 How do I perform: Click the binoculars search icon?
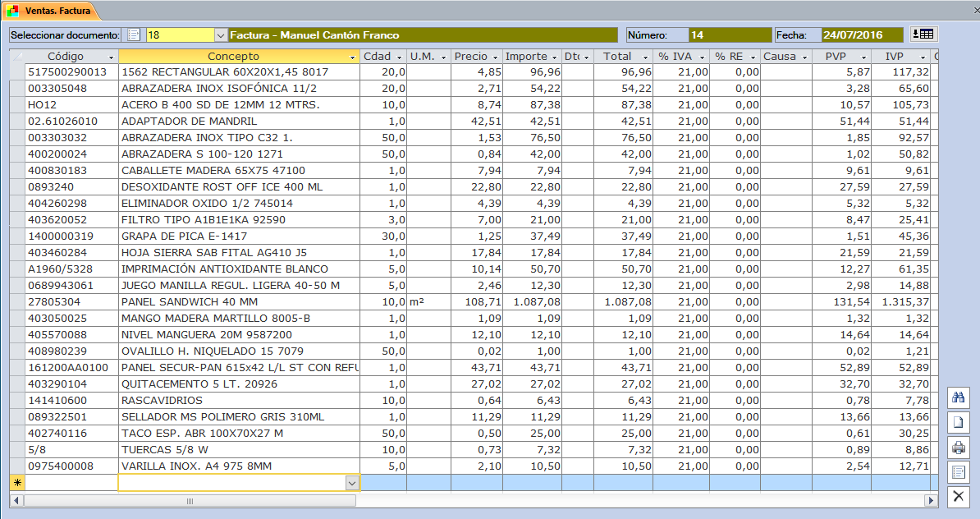(x=957, y=397)
